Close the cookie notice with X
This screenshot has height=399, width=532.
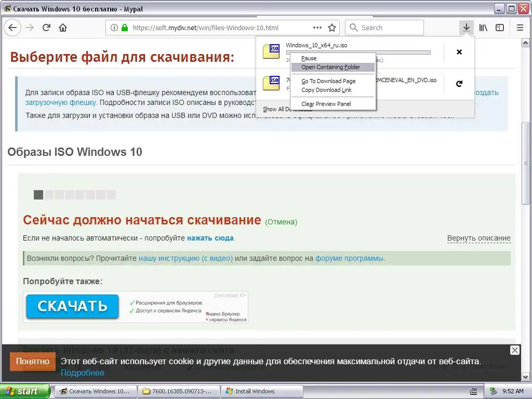(515, 350)
